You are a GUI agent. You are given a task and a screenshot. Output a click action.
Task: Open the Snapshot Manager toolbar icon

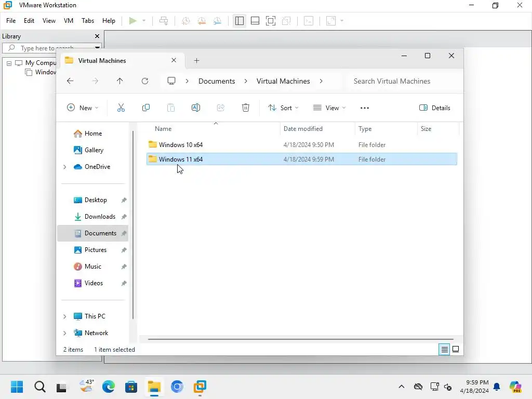[218, 21]
